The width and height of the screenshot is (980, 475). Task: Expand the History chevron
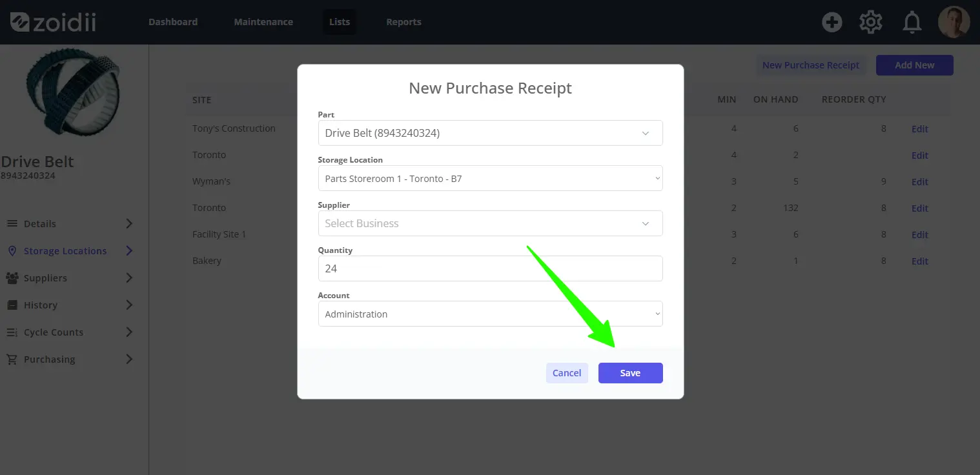[x=129, y=305]
